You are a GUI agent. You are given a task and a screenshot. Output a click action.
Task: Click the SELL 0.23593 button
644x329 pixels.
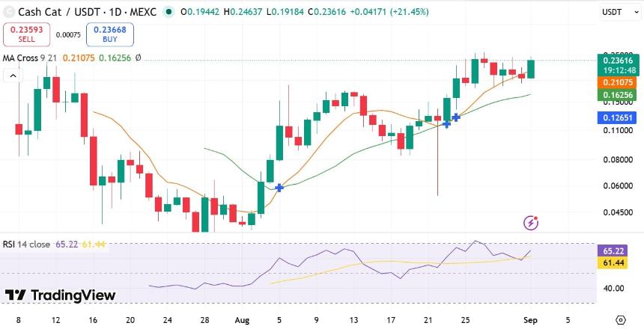point(27,34)
